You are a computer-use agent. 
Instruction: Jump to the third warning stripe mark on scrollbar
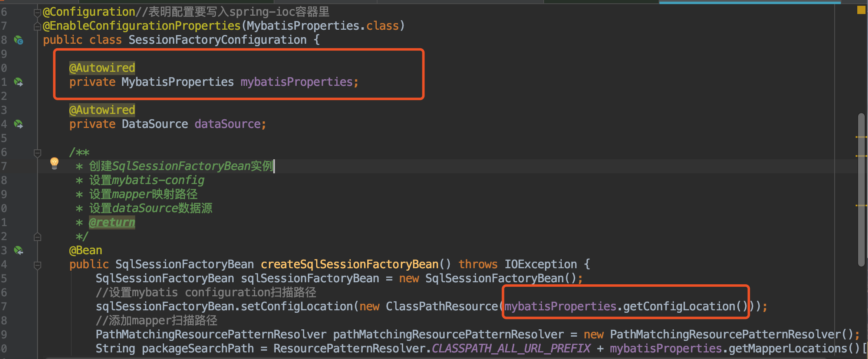point(861,205)
